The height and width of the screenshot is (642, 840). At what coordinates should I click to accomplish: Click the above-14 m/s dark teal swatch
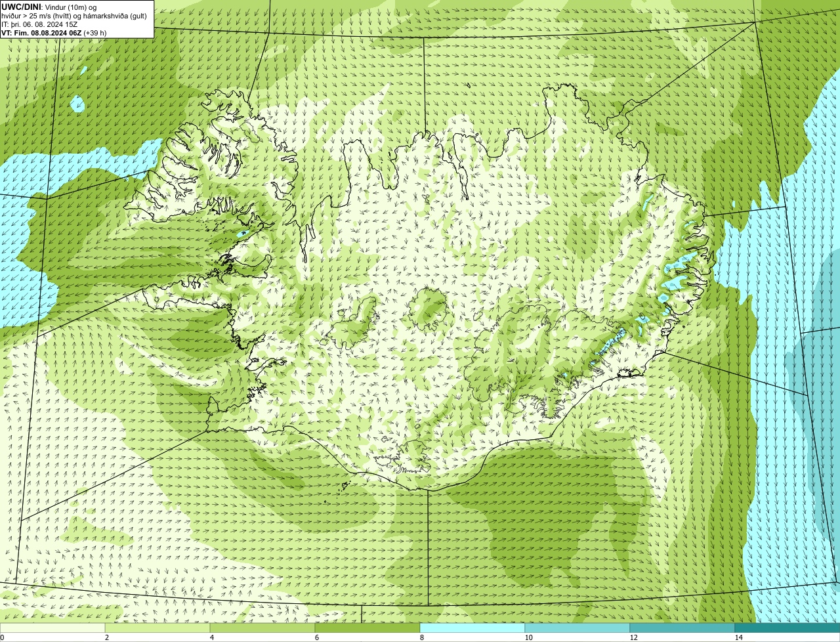coord(787,628)
